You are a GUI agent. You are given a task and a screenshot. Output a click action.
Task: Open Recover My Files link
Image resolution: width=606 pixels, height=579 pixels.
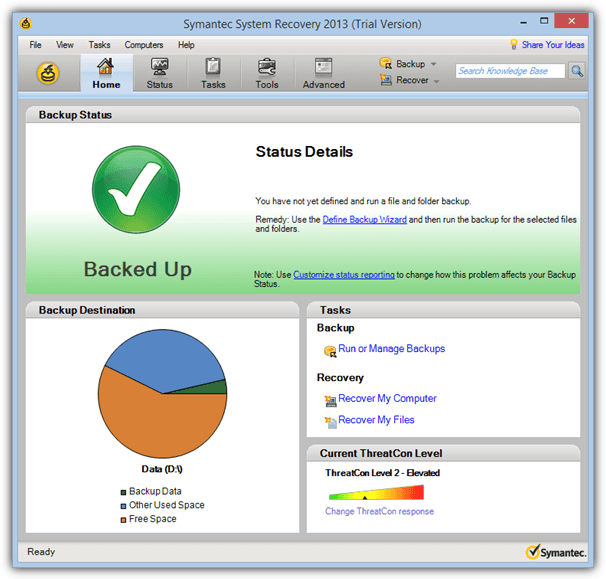point(376,420)
